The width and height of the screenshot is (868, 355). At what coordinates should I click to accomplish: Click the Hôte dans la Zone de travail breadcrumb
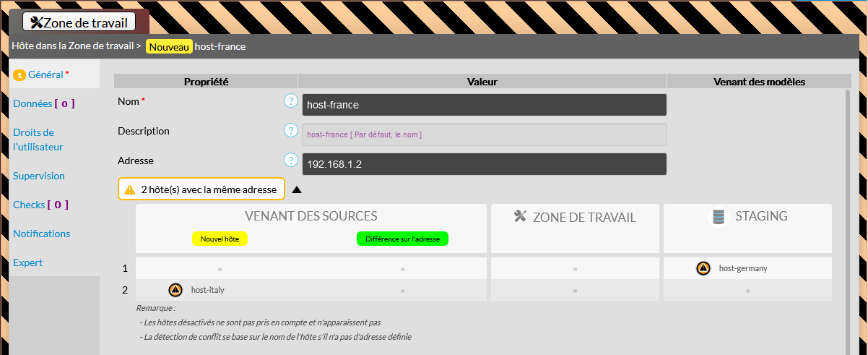coord(72,46)
